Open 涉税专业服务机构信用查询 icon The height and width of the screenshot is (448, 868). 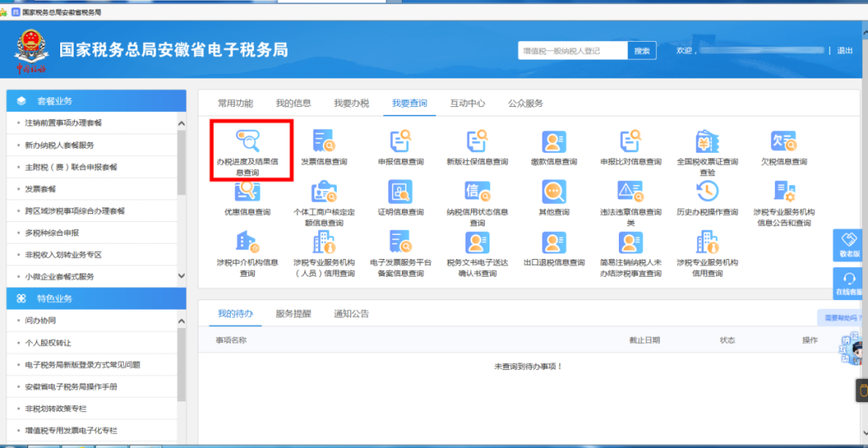pos(707,241)
